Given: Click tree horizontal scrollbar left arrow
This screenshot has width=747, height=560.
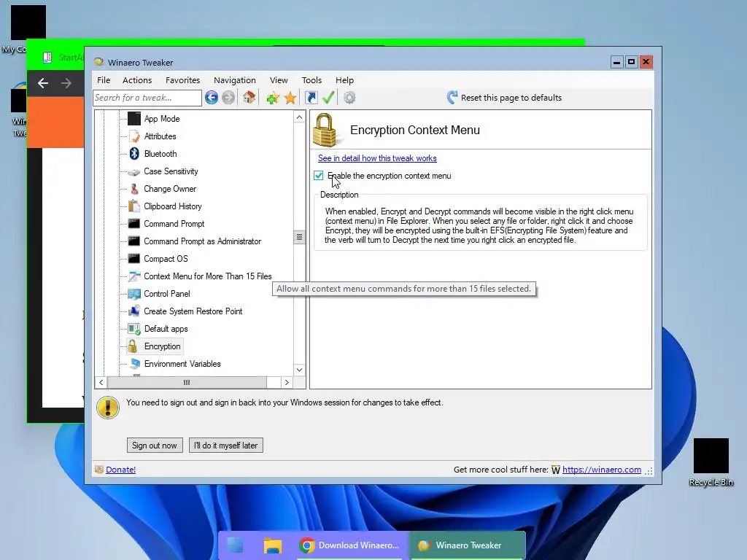Looking at the screenshot, I should pos(101,382).
